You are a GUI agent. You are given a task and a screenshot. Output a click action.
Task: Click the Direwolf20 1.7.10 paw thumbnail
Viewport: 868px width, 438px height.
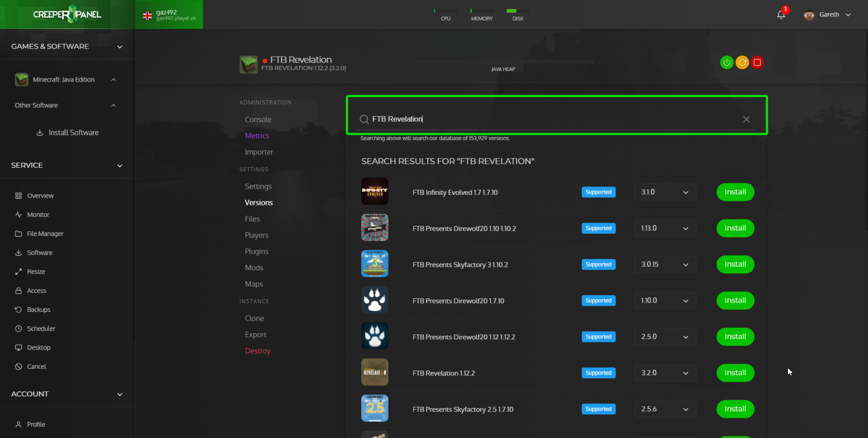375,300
